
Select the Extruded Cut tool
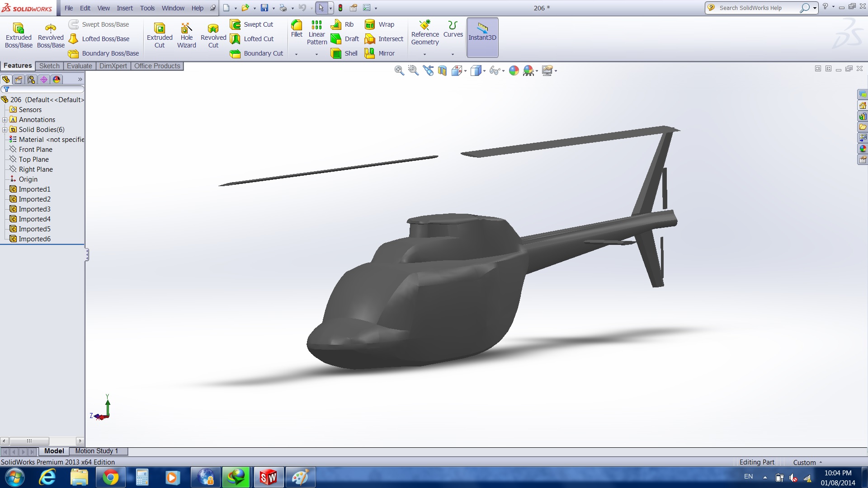(160, 35)
